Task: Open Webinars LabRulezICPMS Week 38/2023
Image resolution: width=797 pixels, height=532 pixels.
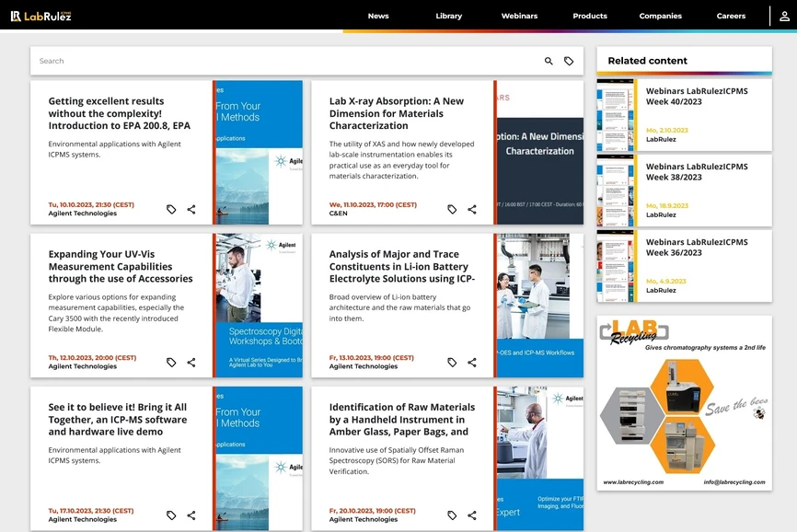Action: coord(697,172)
